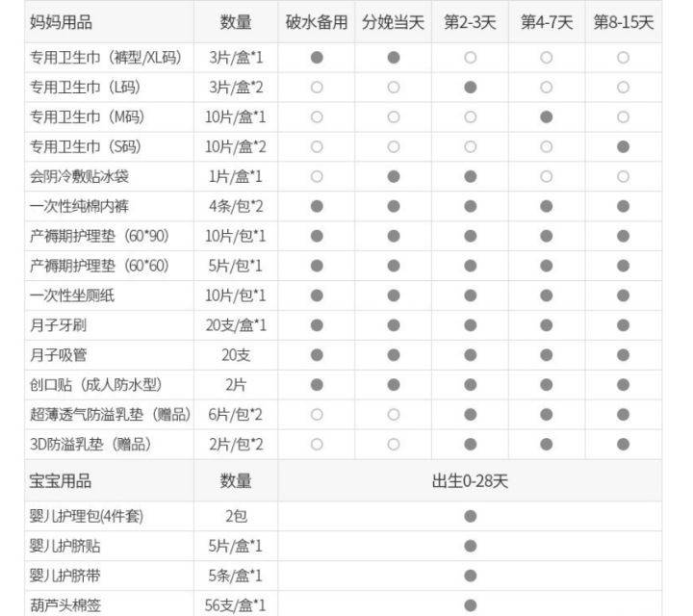Viewport: 693px width, 616px height.
Task: Click filled dot in 婴儿护理包 row
Action: tap(471, 516)
